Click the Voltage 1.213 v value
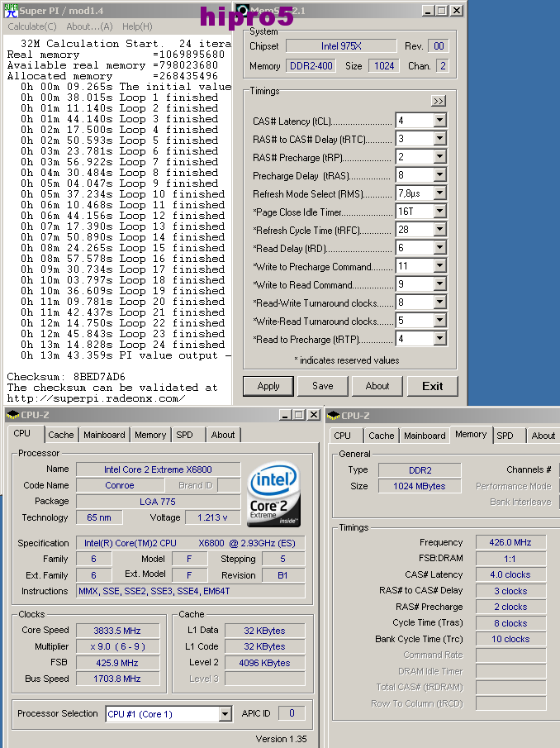Image resolution: width=560 pixels, height=748 pixels. pos(212,517)
